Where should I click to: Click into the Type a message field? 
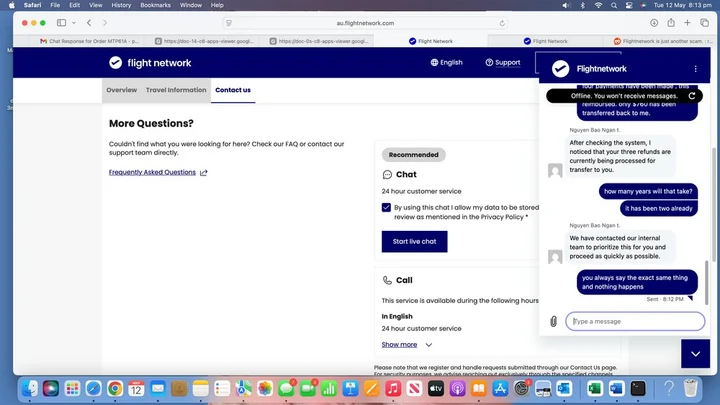[635, 321]
